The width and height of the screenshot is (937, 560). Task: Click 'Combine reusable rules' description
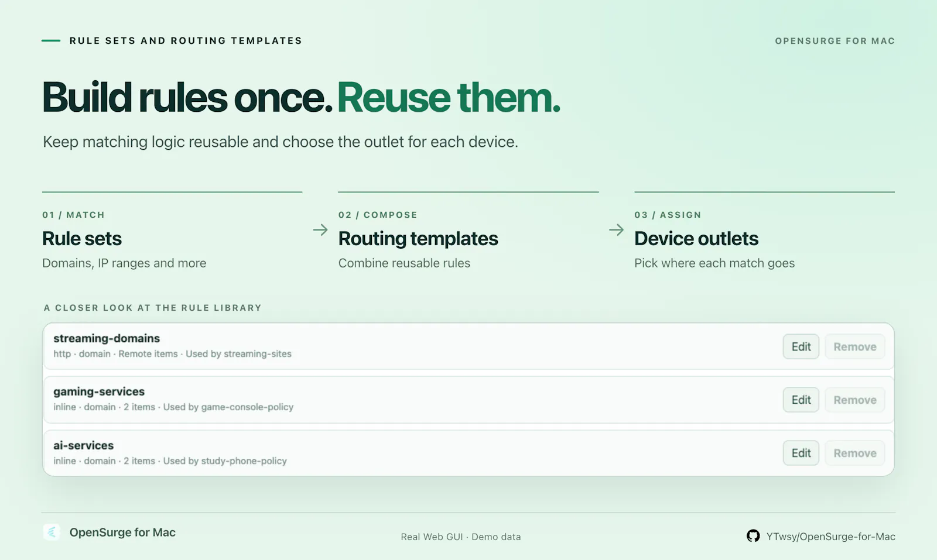point(404,263)
